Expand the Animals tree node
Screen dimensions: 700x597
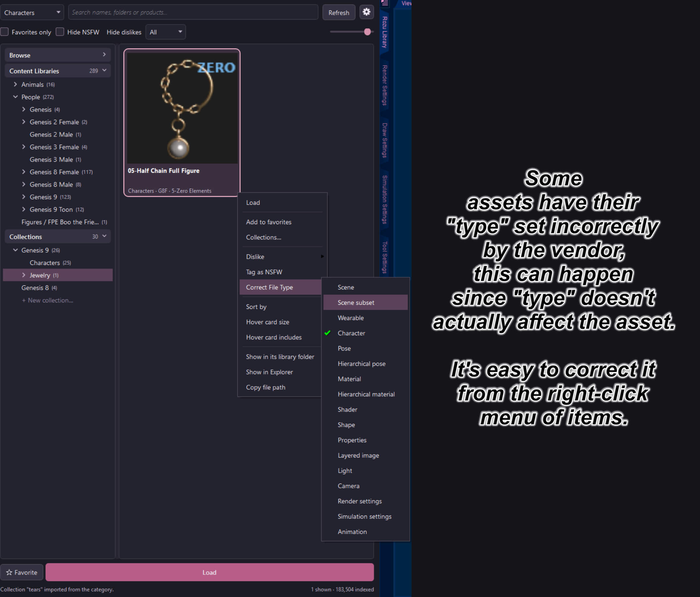click(x=15, y=84)
